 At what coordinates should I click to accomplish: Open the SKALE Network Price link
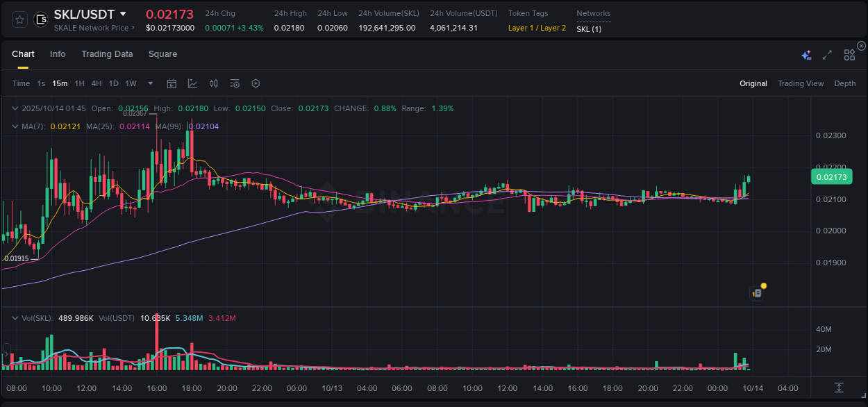[95, 28]
